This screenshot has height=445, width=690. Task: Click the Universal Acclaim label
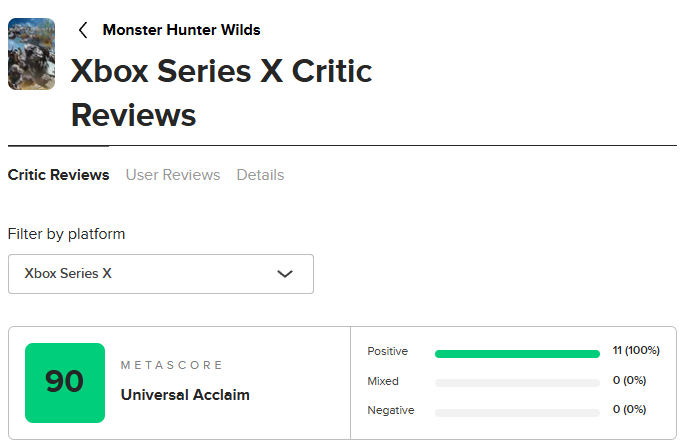coord(185,395)
